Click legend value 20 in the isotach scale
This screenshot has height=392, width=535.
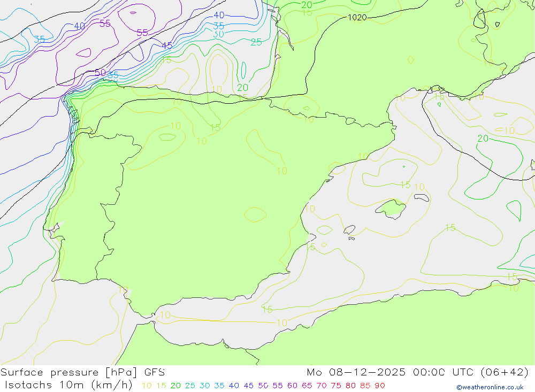point(175,386)
